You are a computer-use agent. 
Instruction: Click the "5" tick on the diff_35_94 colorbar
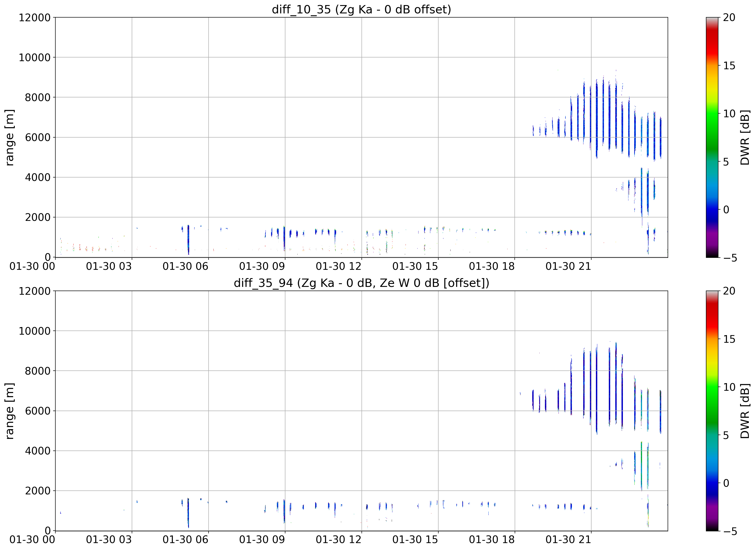coord(726,435)
